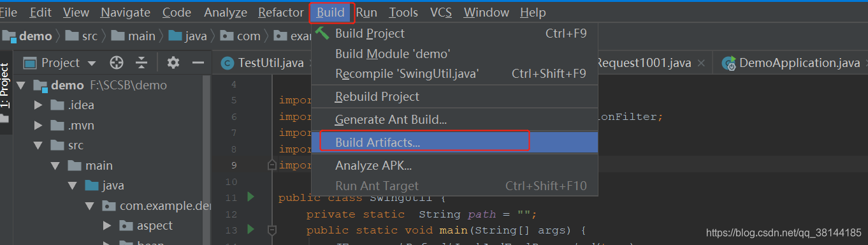This screenshot has height=245, width=868.
Task: Click the TestUtil.java class icon
Action: coord(227,63)
